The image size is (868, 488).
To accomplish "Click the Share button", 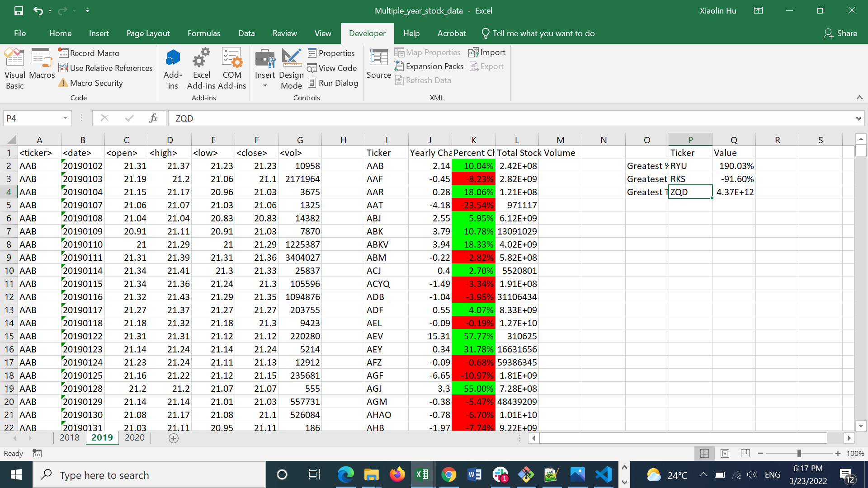I will (840, 33).
